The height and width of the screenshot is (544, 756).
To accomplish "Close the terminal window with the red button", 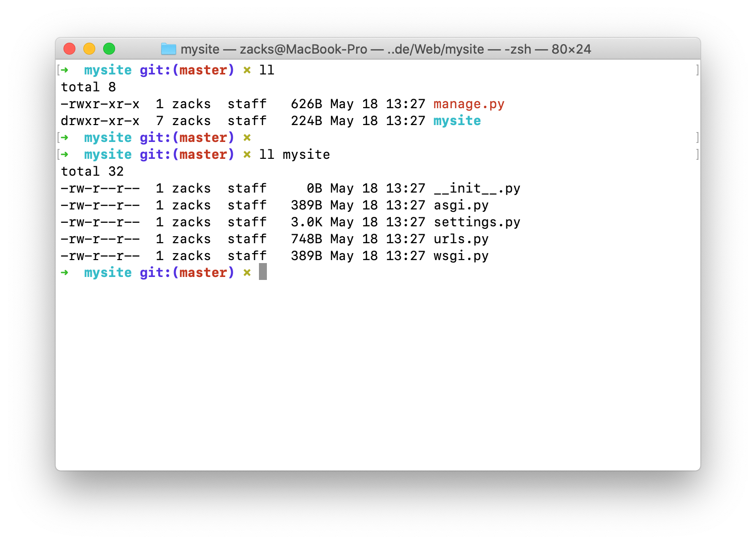I will (x=69, y=49).
